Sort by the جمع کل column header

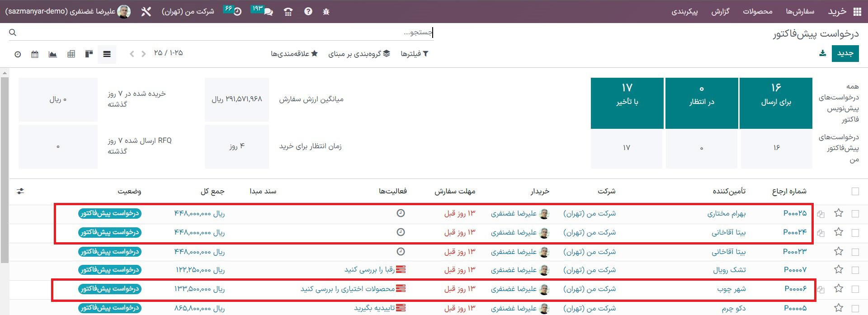pos(212,192)
